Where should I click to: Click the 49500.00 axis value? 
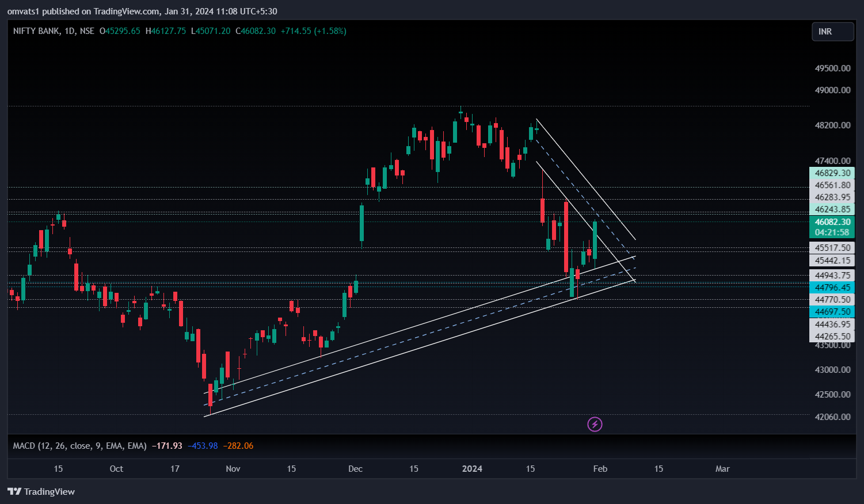click(x=832, y=68)
